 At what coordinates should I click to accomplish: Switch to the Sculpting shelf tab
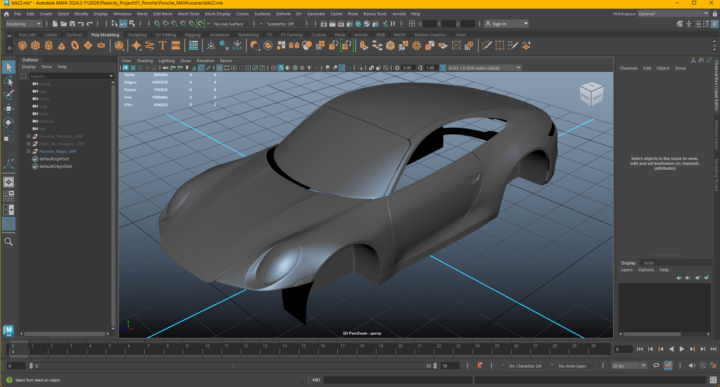tap(137, 34)
